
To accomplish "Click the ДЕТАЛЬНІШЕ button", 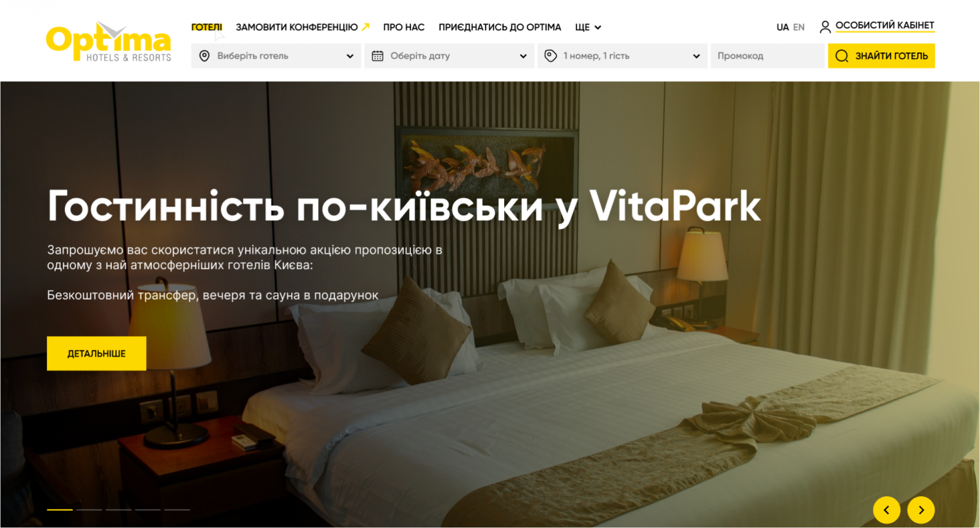I will coord(97,353).
